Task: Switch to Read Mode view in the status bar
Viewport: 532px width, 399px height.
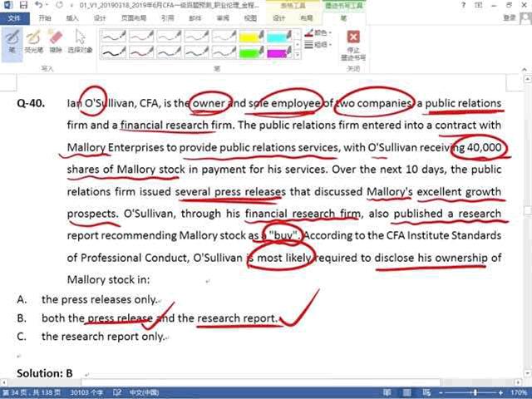Action: click(x=387, y=392)
